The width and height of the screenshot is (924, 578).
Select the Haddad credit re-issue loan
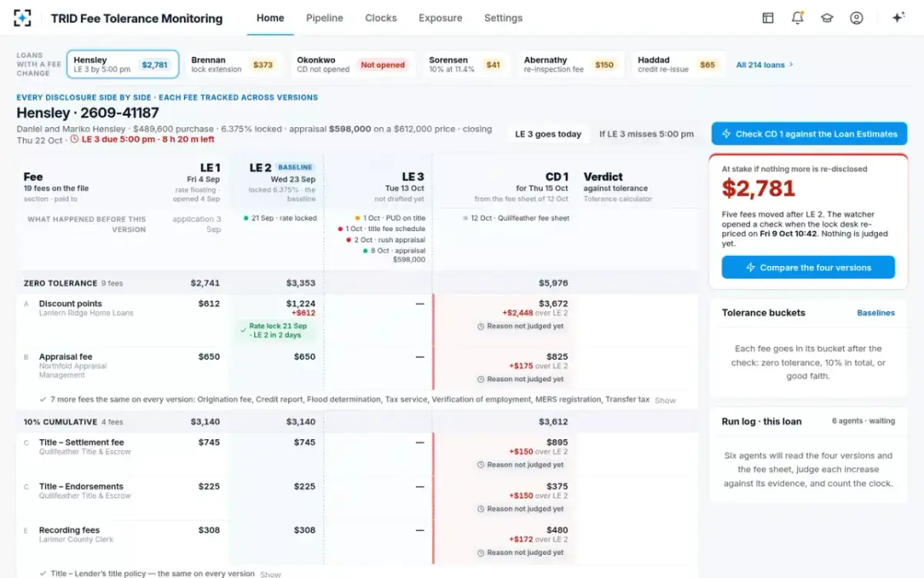678,65
